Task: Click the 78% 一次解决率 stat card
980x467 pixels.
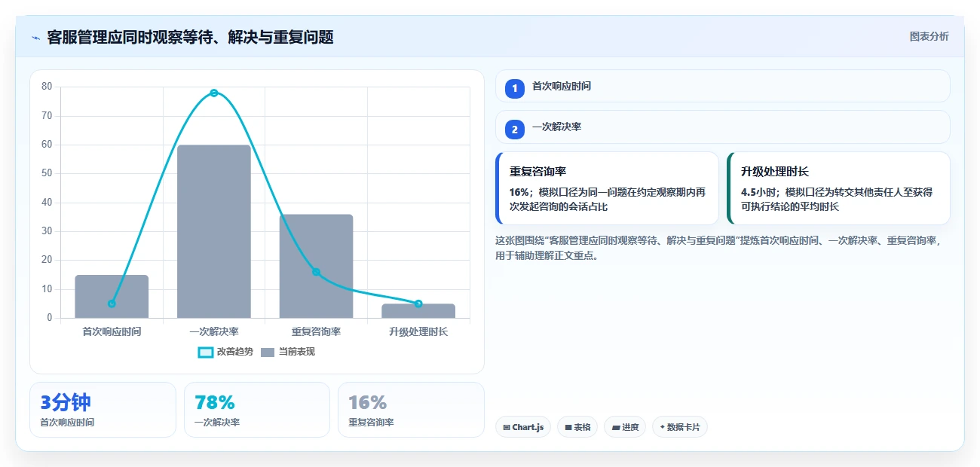Action: point(257,410)
